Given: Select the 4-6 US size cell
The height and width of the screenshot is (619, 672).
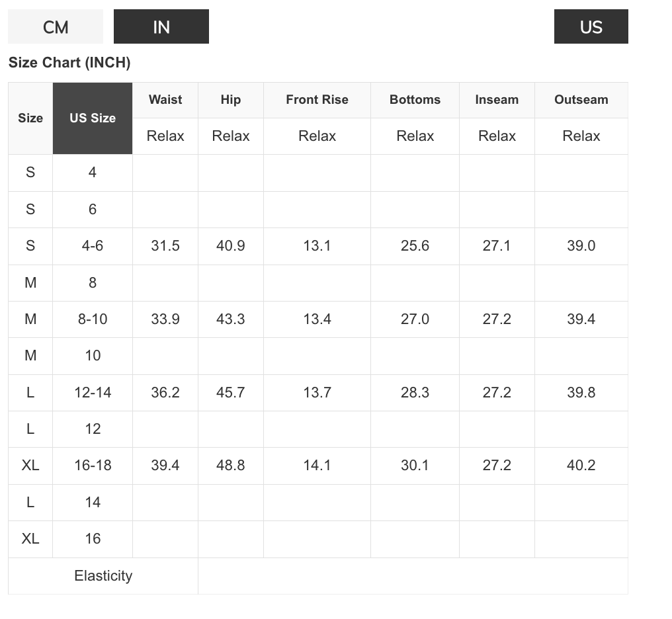Looking at the screenshot, I should (x=93, y=246).
